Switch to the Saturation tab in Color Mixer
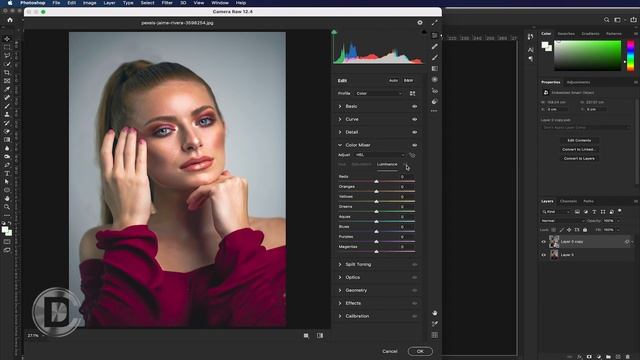640x360 pixels. (x=361, y=164)
